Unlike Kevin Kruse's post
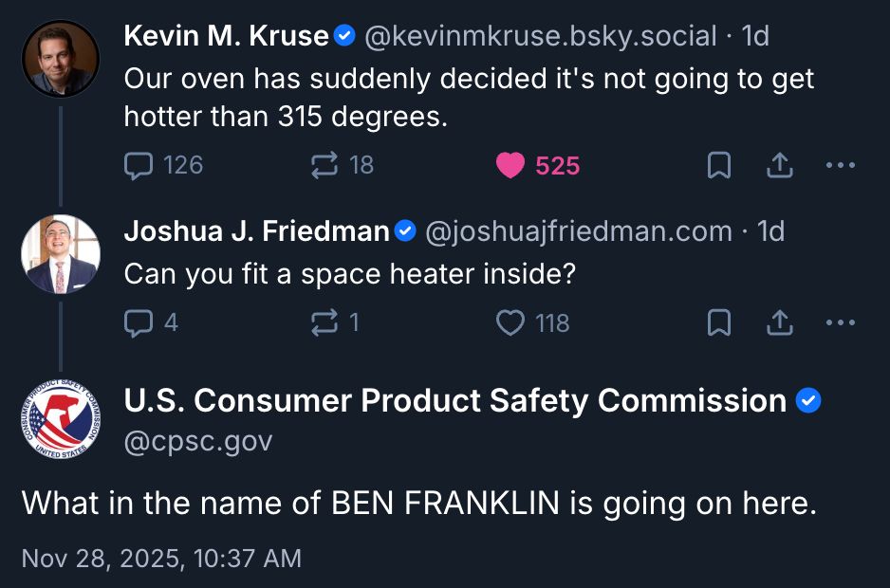The width and height of the screenshot is (890, 588). coord(510,164)
